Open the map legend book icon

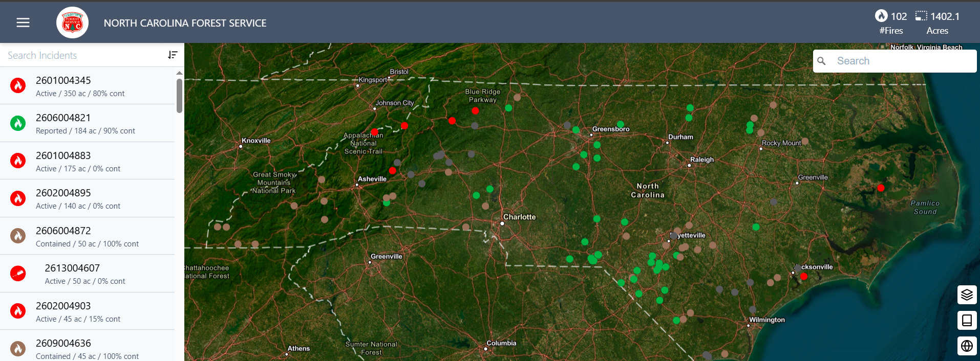point(967,321)
